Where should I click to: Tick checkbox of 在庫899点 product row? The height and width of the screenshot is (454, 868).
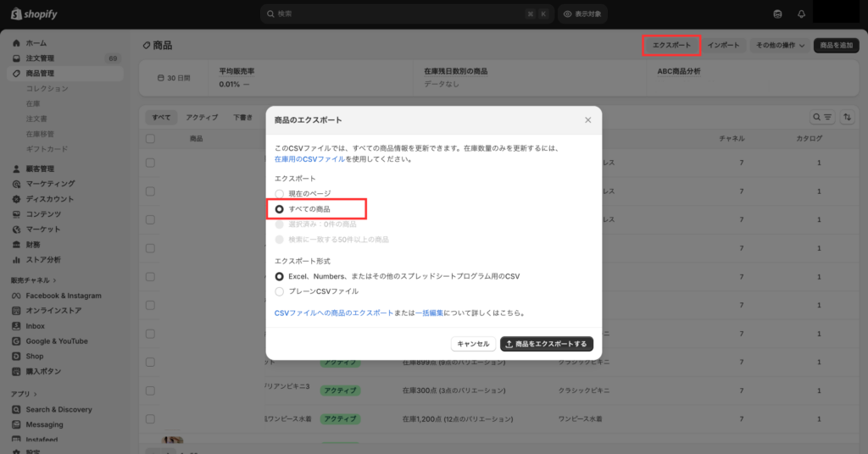[x=151, y=363]
